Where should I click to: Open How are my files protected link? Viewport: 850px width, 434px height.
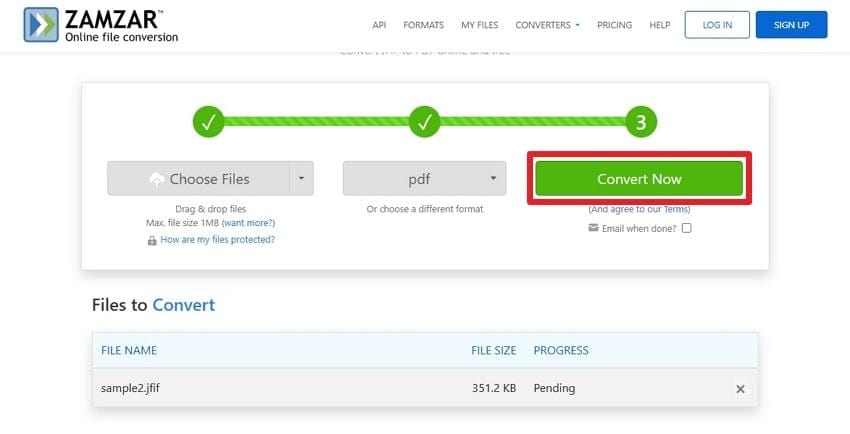[x=217, y=239]
